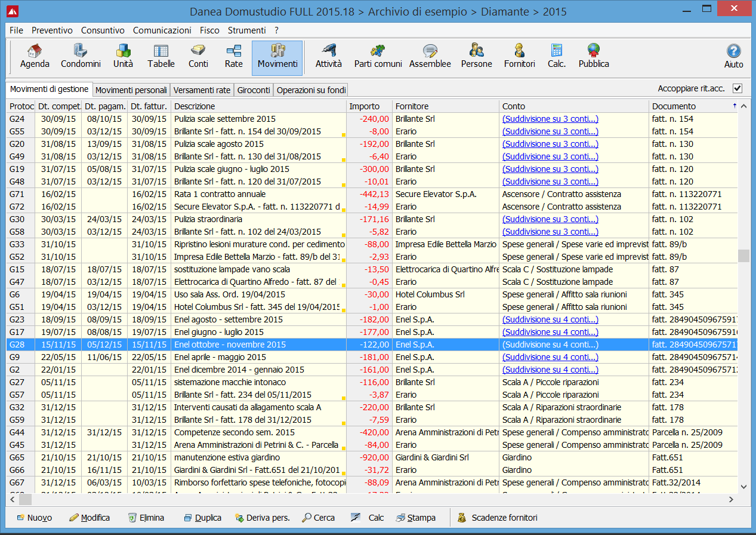Sort by the Importo column header
The width and height of the screenshot is (756, 535).
click(369, 106)
